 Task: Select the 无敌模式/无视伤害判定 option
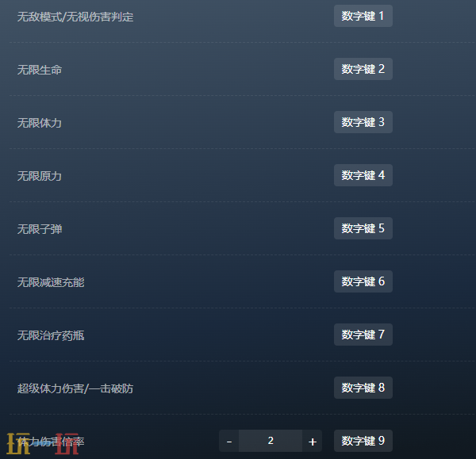point(75,17)
